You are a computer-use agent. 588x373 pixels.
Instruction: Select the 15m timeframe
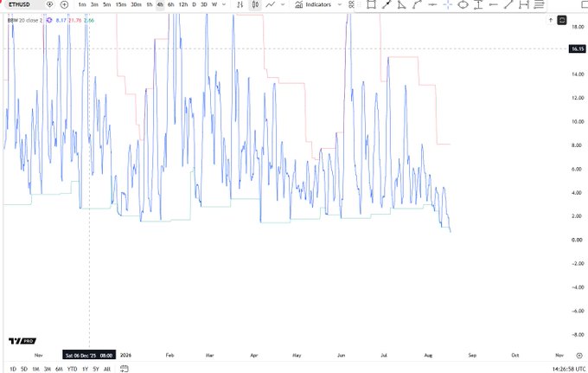(x=121, y=4)
